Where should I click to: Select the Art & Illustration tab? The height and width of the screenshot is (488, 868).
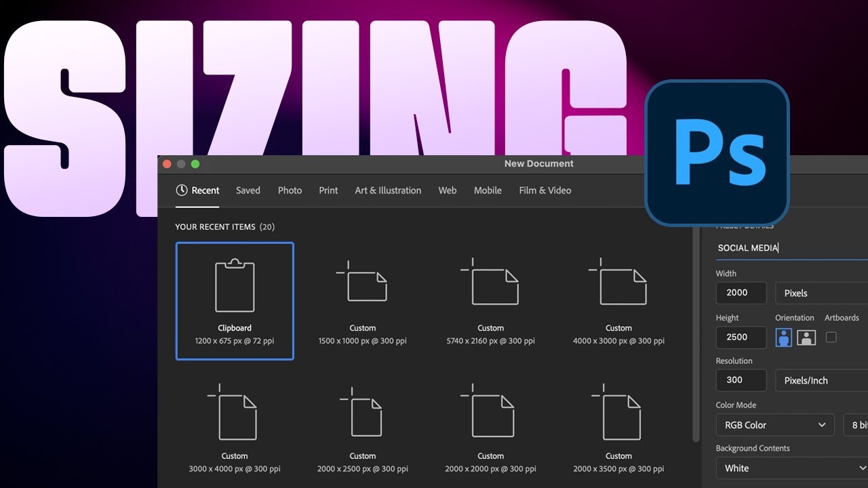tap(388, 190)
